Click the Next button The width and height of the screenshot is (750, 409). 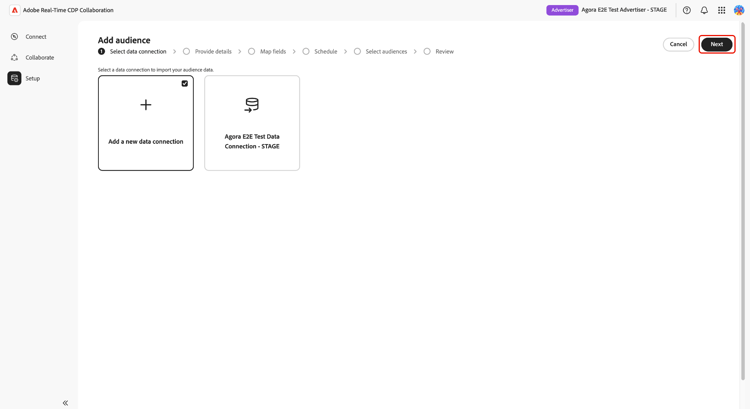(x=717, y=44)
